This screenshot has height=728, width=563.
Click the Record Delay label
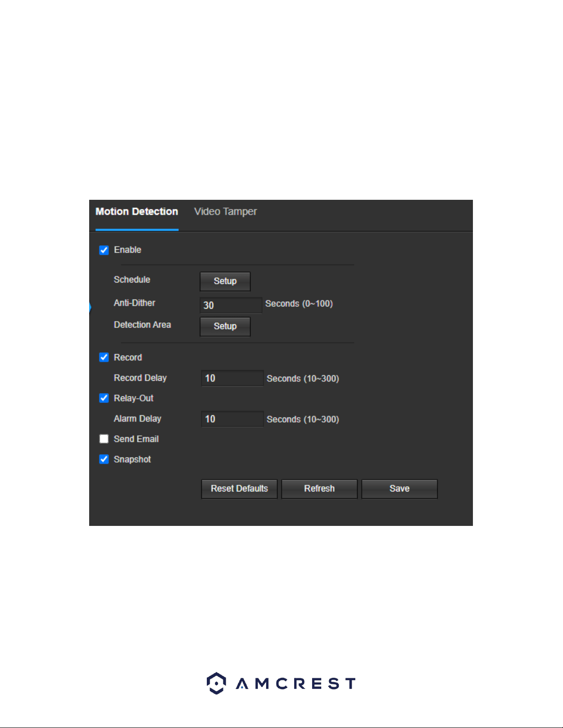[140, 378]
